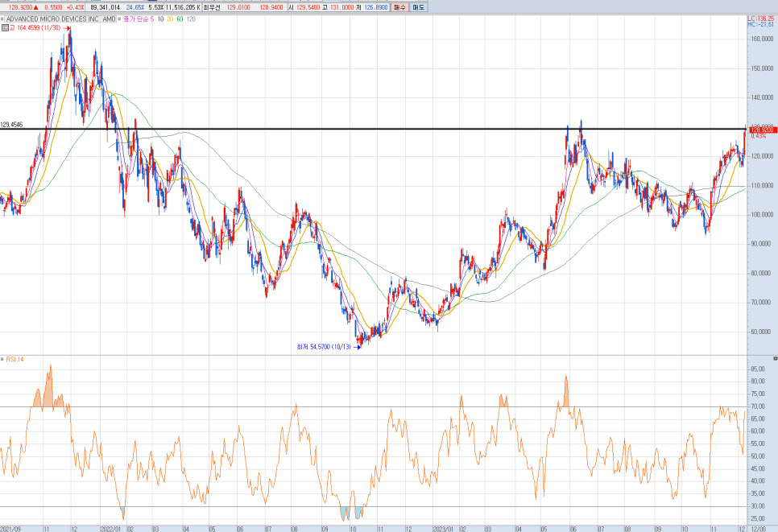Click the RSI panel corner button
The image size is (778, 532).
(775, 358)
